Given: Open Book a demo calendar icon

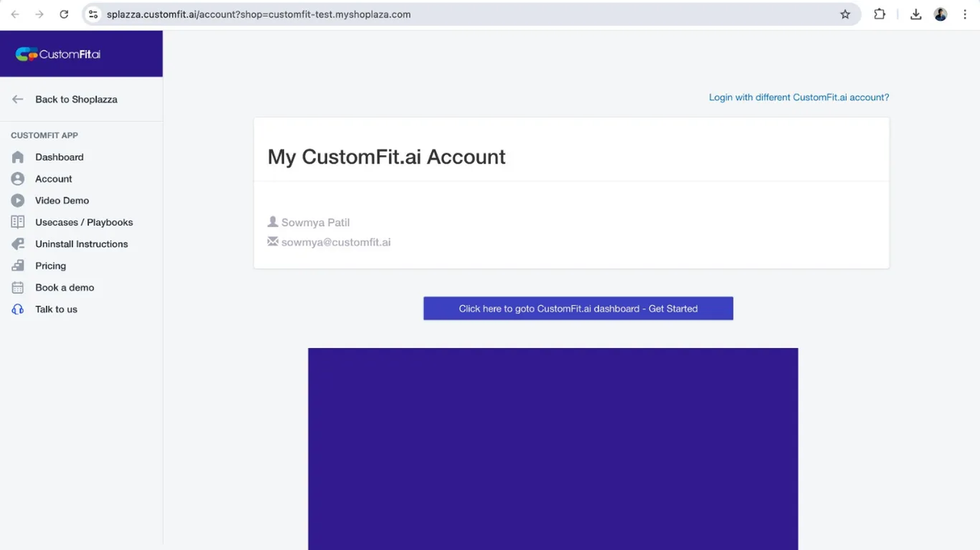Looking at the screenshot, I should click(x=18, y=287).
